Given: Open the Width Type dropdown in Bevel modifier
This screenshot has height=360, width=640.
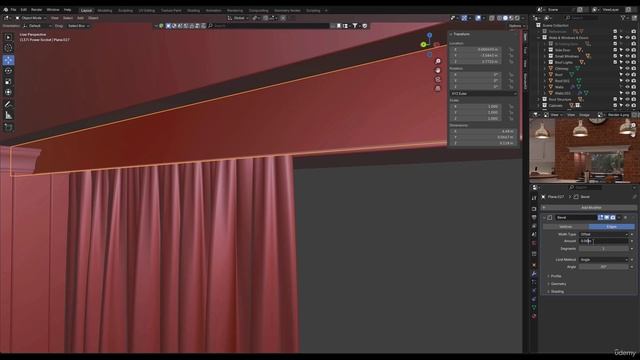Looking at the screenshot, I should pos(604,234).
